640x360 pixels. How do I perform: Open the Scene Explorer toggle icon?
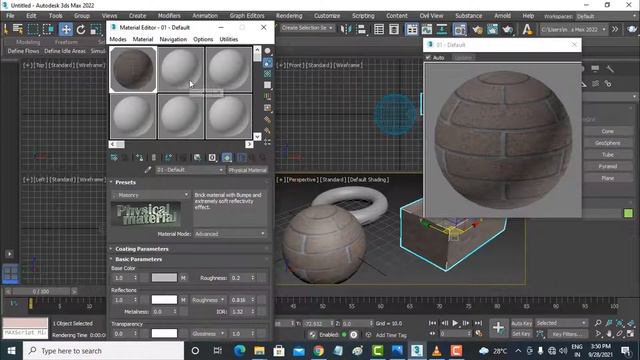(379, 29)
